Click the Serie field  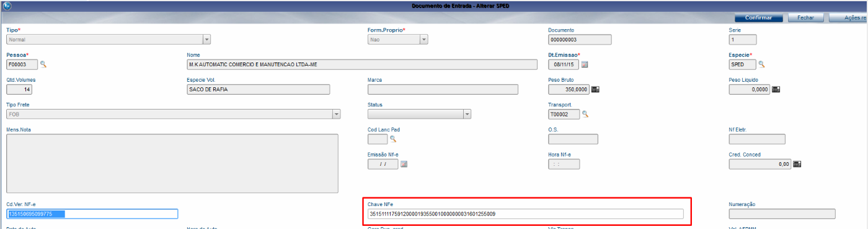pos(742,40)
